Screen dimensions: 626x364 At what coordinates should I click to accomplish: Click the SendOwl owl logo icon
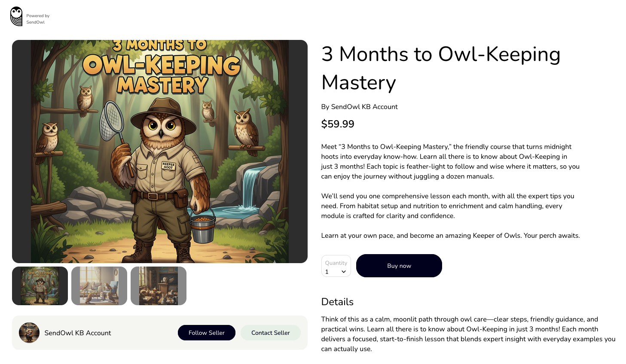16,16
